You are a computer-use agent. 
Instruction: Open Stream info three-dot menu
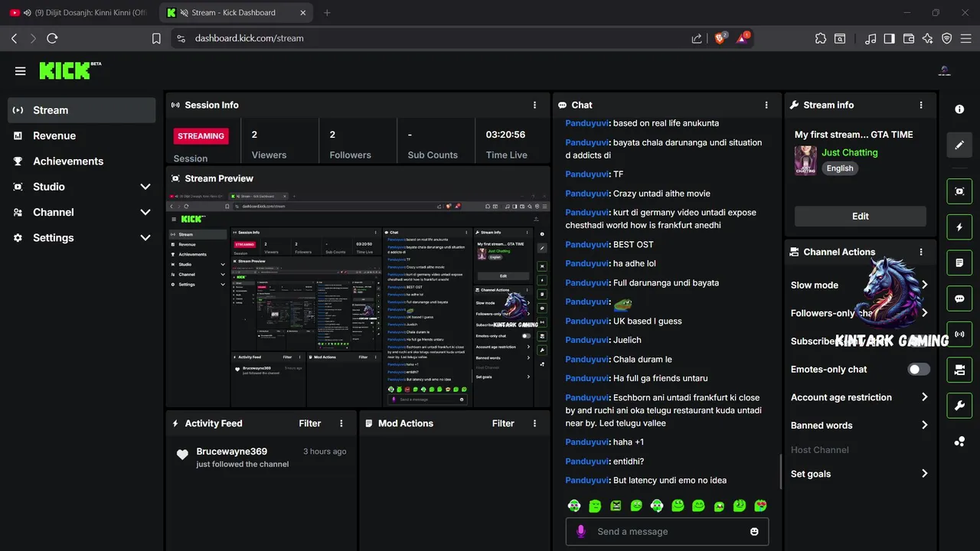tap(921, 105)
